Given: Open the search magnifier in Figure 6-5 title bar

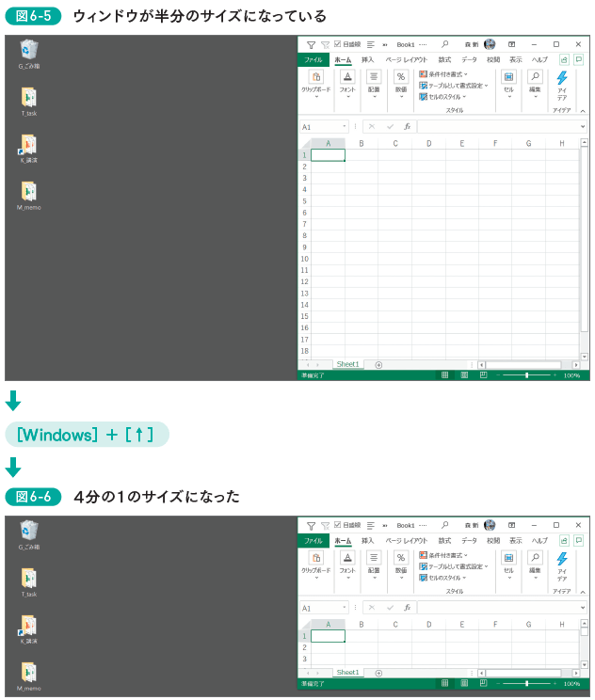Looking at the screenshot, I should click(x=445, y=44).
